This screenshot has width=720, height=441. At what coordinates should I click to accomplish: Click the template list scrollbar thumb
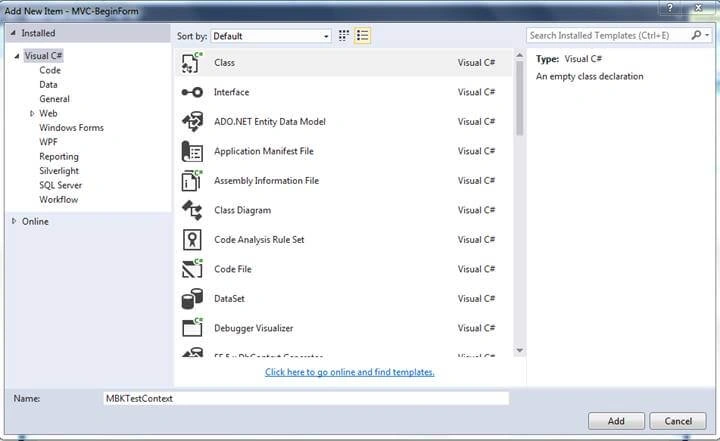tap(519, 98)
